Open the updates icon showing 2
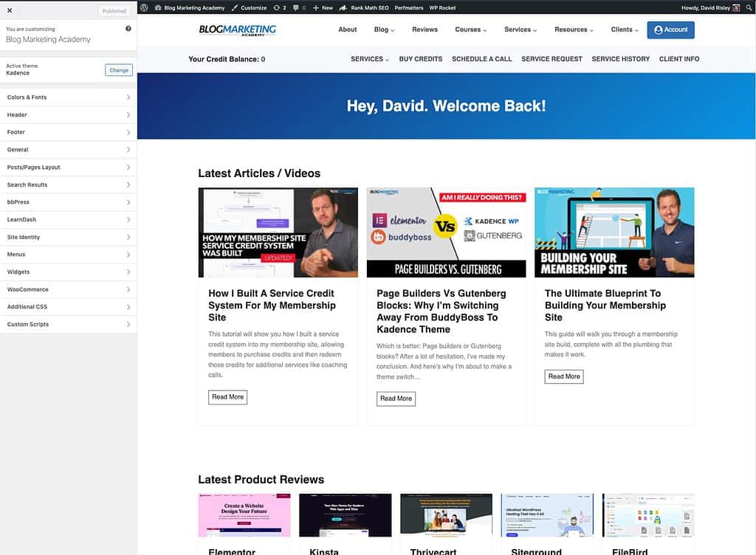The height and width of the screenshot is (555, 756). click(x=280, y=7)
